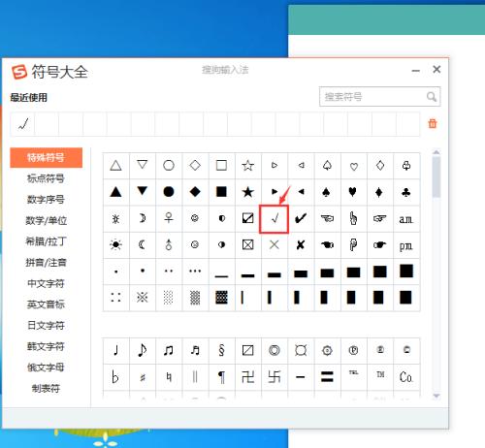Close the 符号大全 window

436,69
